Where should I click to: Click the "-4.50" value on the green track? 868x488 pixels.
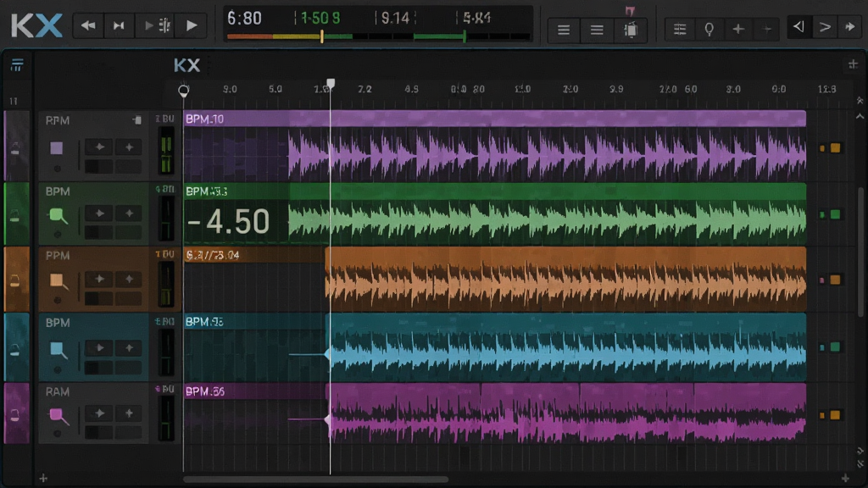coord(228,221)
